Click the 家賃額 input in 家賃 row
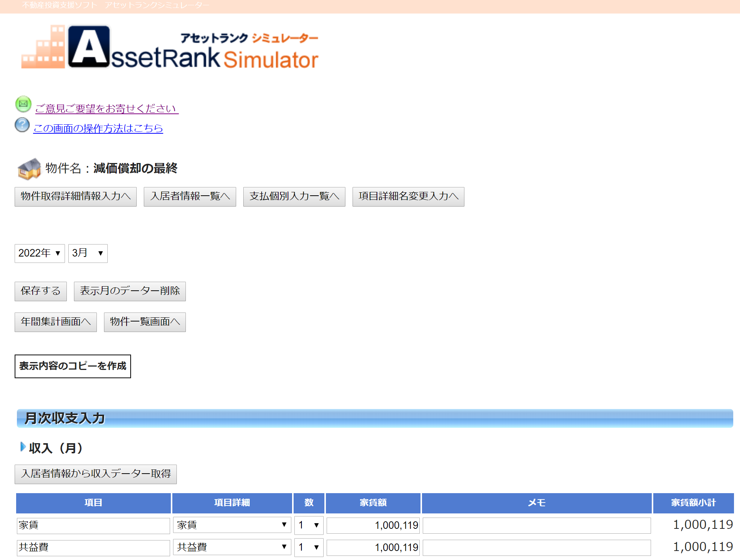The width and height of the screenshot is (740, 560). (373, 525)
